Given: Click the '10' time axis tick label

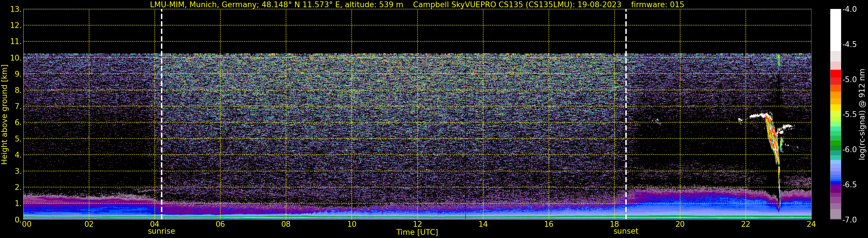Looking at the screenshot, I should 352,224.
